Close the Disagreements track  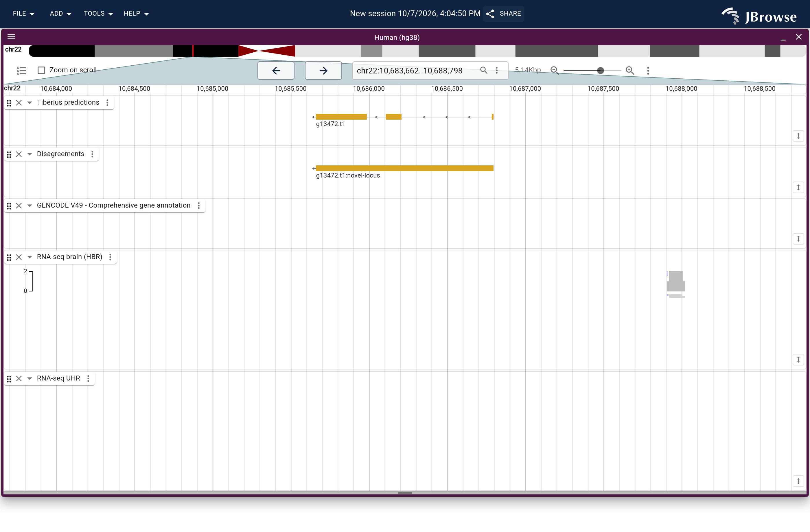[19, 154]
